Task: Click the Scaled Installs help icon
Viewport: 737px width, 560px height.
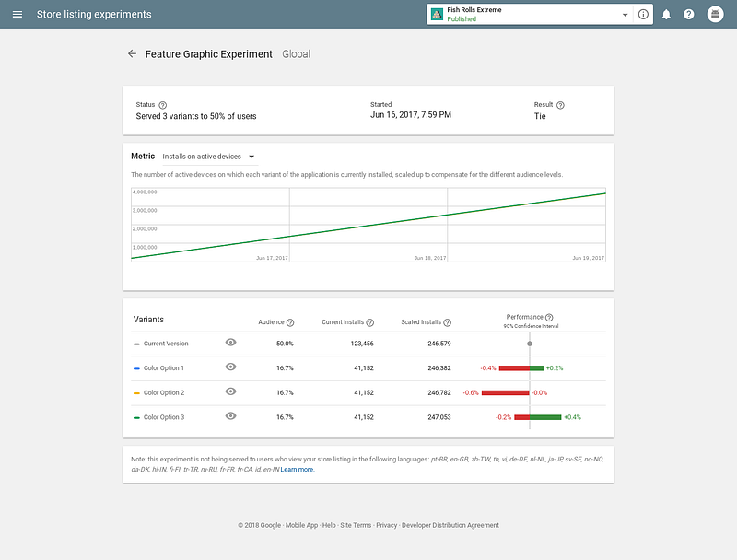Action: (x=447, y=322)
